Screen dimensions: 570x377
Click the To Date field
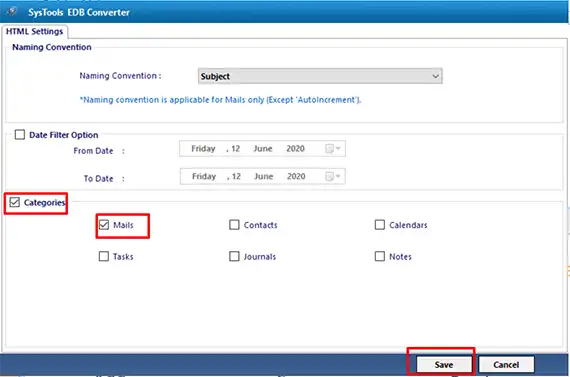[x=262, y=176]
